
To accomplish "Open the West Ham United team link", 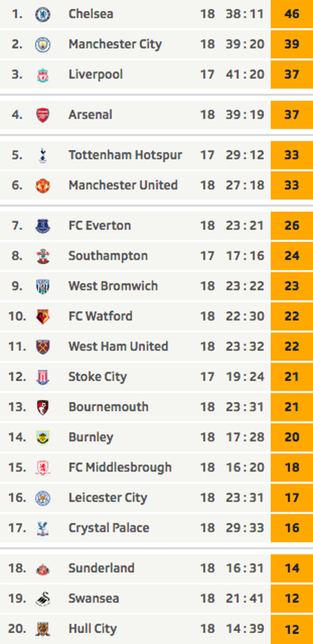I will click(118, 346).
